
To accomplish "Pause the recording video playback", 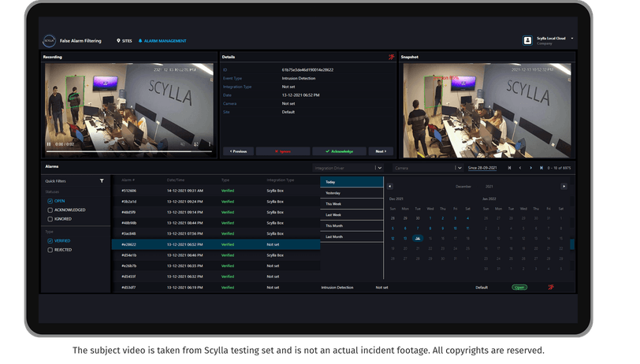I will pos(49,144).
